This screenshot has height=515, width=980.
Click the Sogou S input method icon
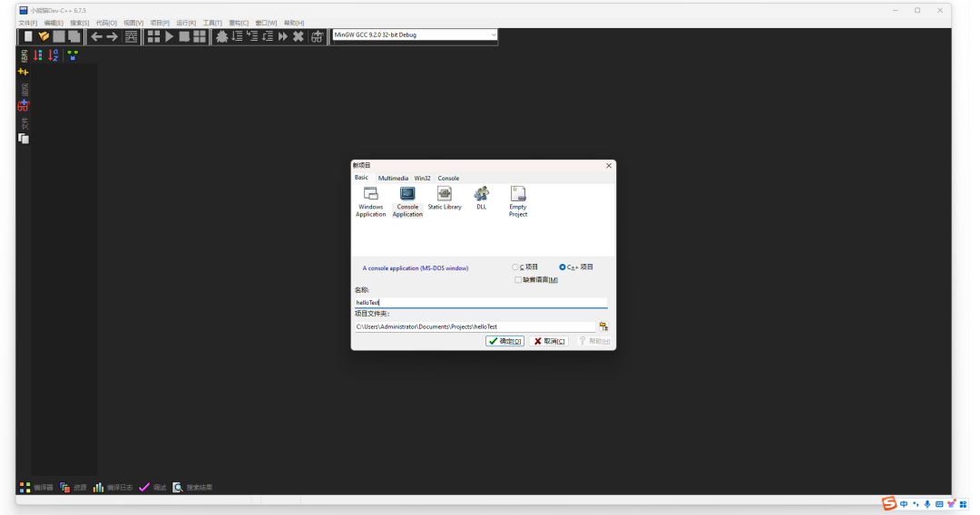(888, 503)
